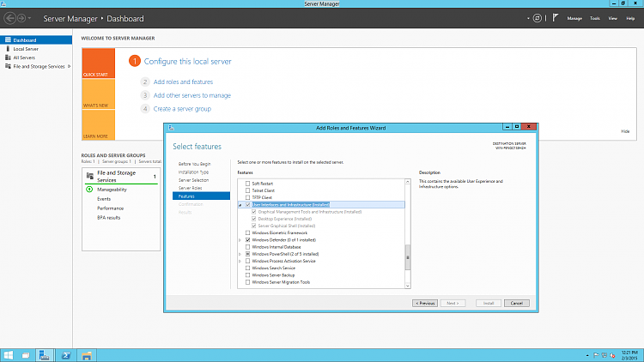Click Add other servers to manage

pyautogui.click(x=192, y=95)
